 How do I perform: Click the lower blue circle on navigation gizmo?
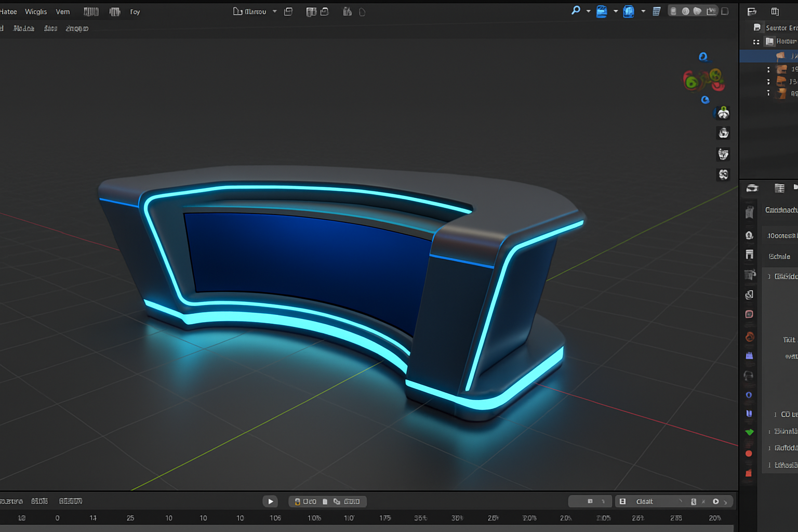[x=705, y=99]
